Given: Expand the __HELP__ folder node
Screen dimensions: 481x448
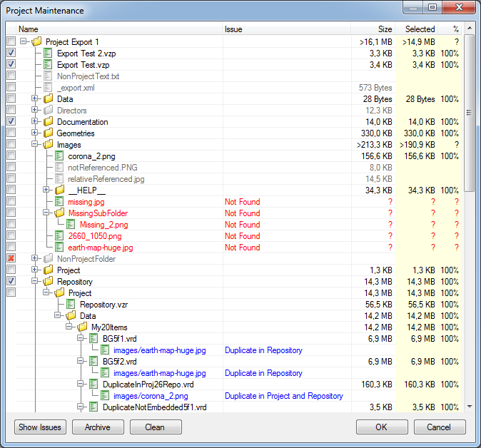Looking at the screenshot, I should [x=46, y=190].
